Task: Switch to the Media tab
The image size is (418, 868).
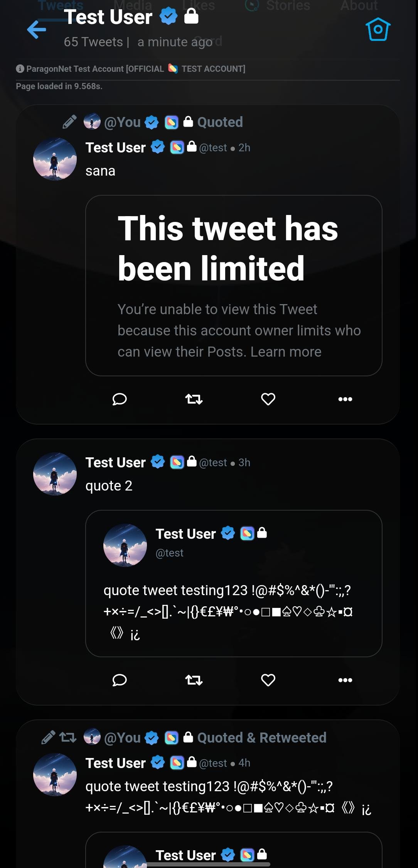Action: pos(133,5)
